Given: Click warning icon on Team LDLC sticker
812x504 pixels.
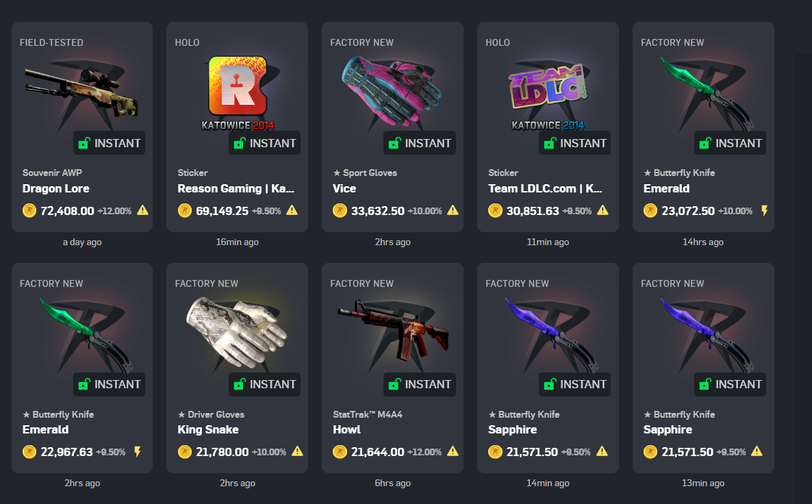Looking at the screenshot, I should [x=602, y=210].
